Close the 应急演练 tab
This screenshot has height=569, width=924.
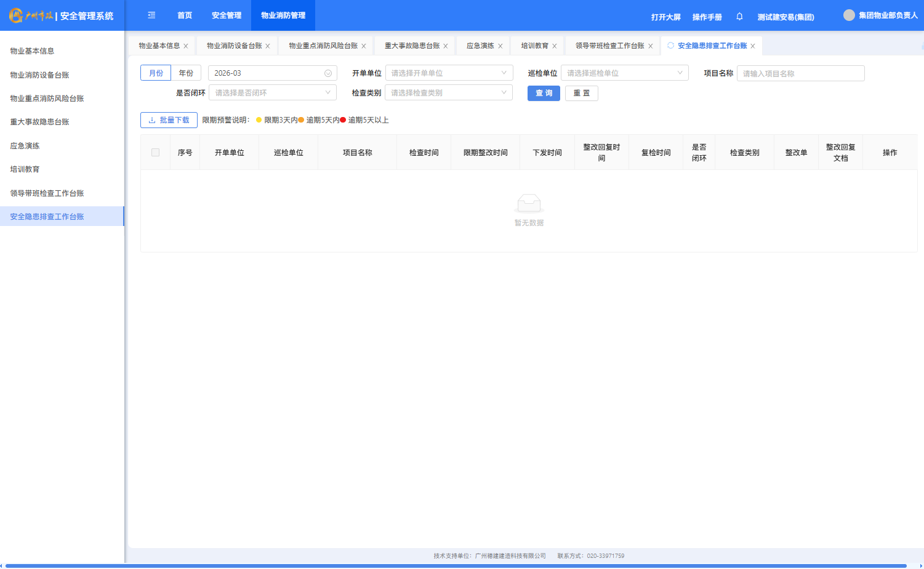click(x=500, y=46)
